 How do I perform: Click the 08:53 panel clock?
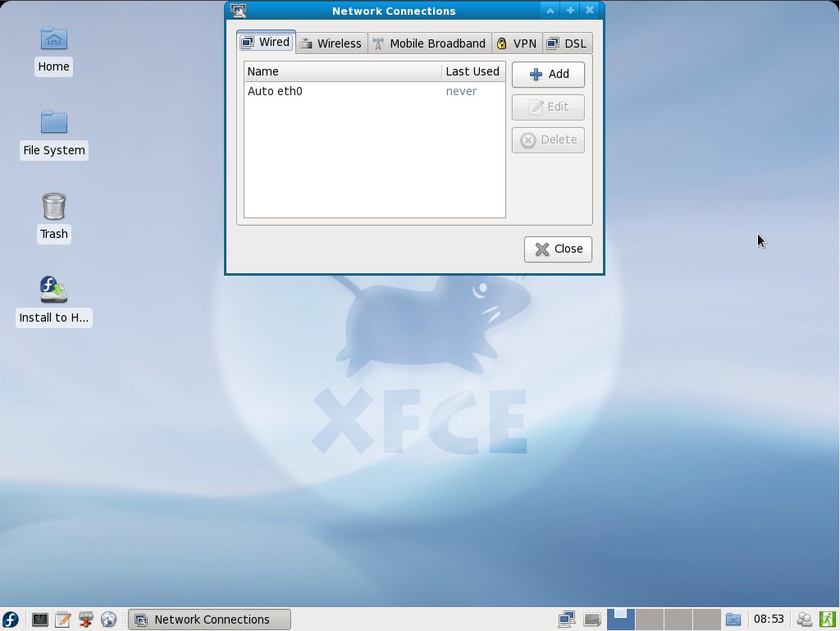click(x=769, y=620)
